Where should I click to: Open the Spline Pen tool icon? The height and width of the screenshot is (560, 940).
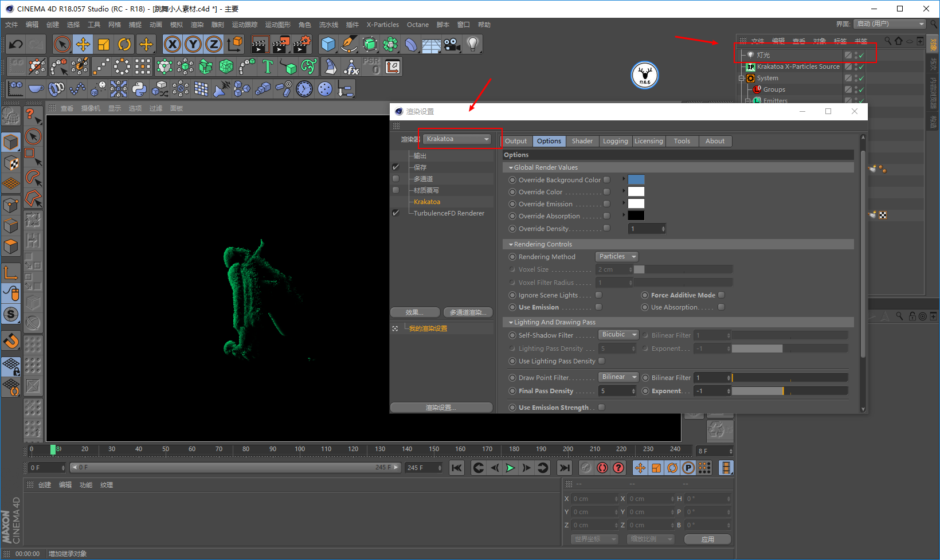coord(349,44)
